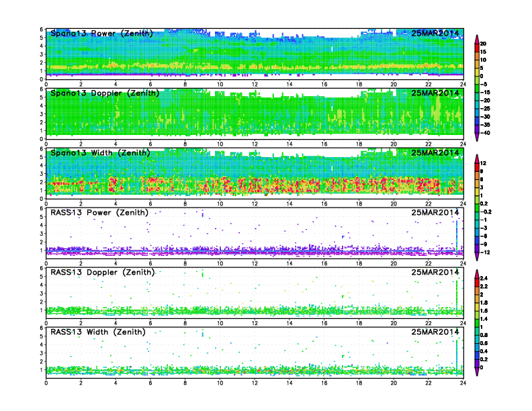The height and width of the screenshot is (411, 532).
Task: Click x-axis tick 4 under RASS13 Doppler panel
Action: tap(116, 323)
